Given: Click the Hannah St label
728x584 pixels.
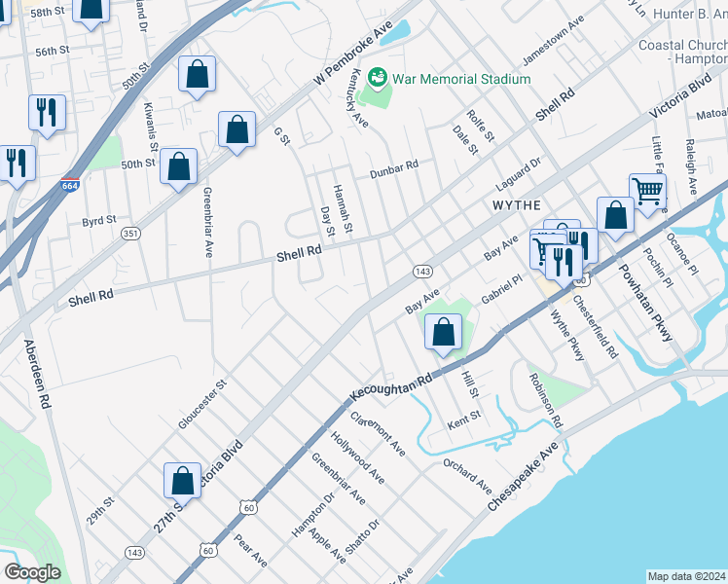Looking at the screenshot, I should pyautogui.click(x=344, y=208).
